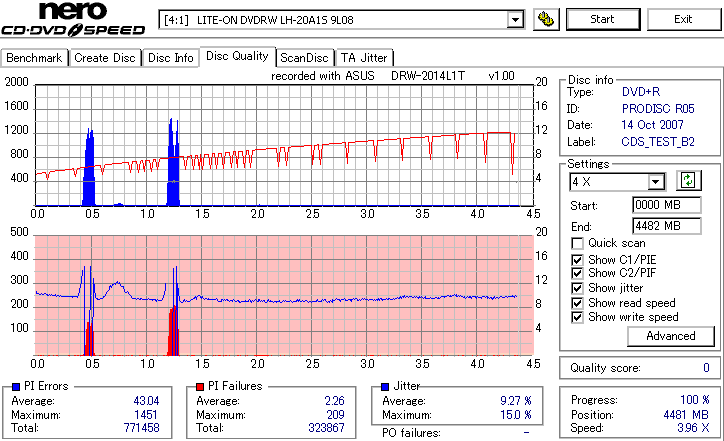Toggle the Show C1/PIE checkbox

[x=577, y=260]
